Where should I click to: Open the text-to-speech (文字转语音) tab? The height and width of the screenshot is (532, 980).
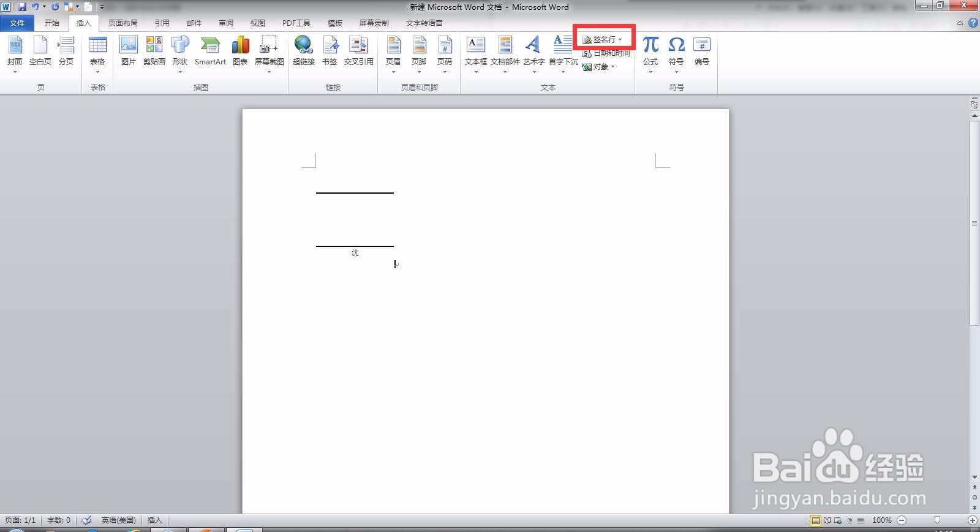424,23
